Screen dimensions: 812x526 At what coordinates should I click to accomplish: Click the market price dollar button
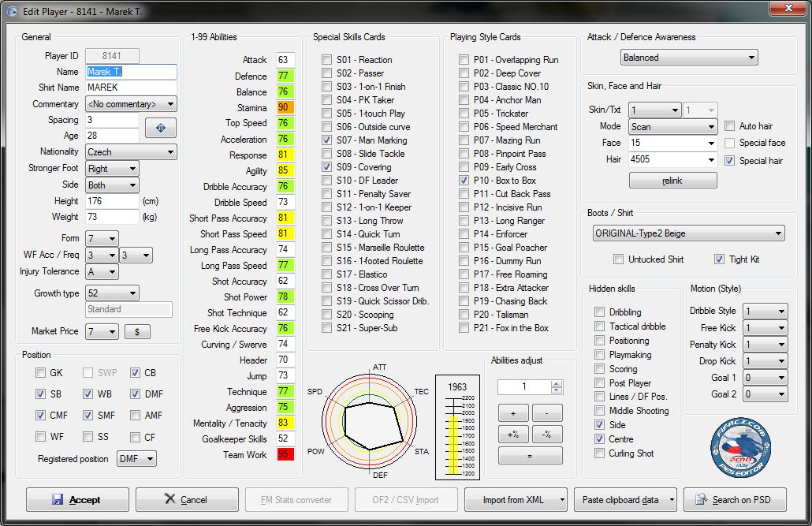click(x=137, y=332)
